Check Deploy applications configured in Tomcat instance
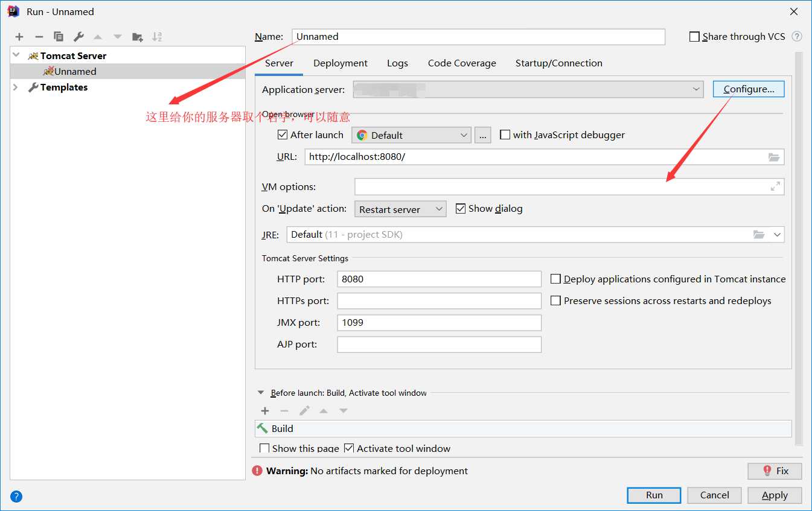 tap(556, 279)
